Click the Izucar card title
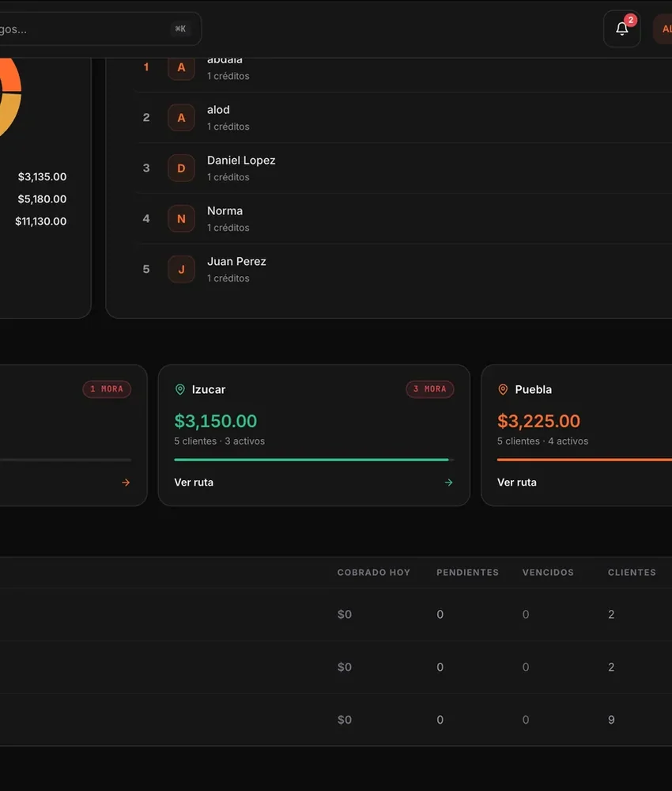The width and height of the screenshot is (672, 791). (x=209, y=389)
